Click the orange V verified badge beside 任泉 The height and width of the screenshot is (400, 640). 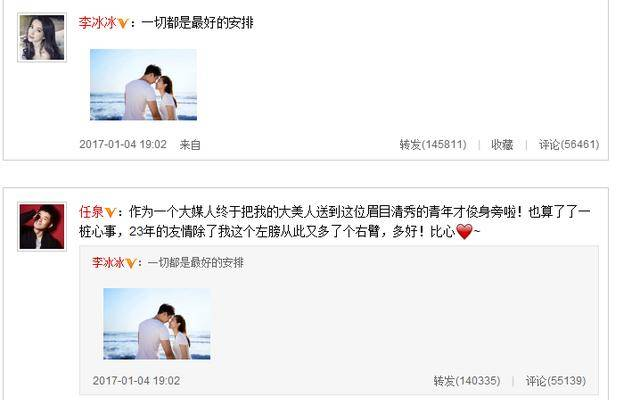click(110, 213)
